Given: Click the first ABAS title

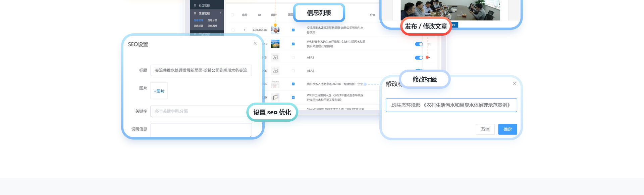Looking at the screenshot, I should pos(311,57).
